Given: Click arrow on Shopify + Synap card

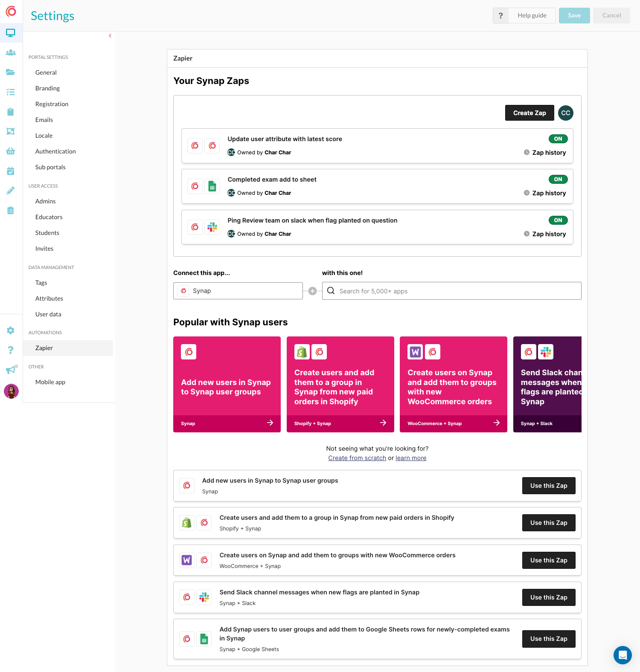Looking at the screenshot, I should tap(383, 423).
